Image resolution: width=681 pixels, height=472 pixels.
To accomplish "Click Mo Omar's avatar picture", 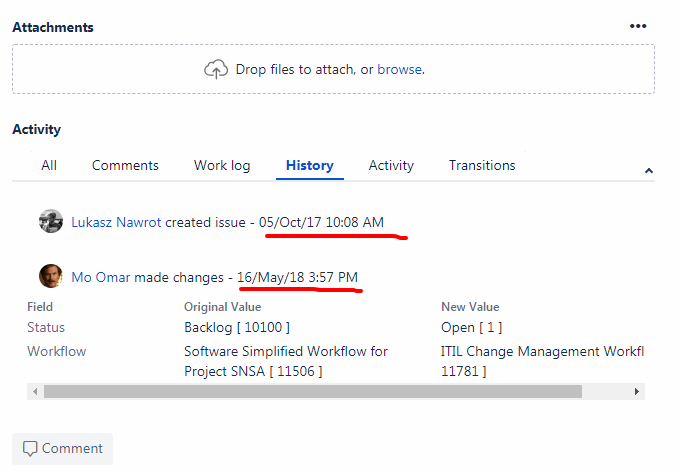I will point(51,276).
